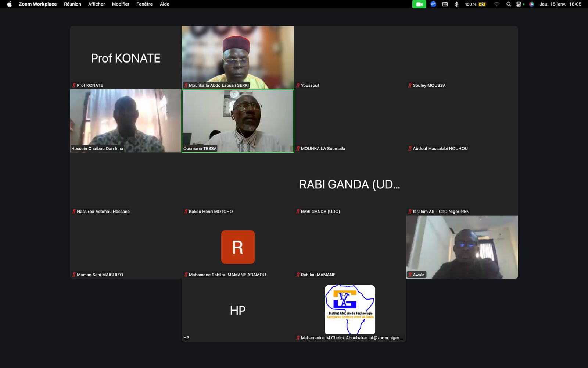This screenshot has height=368, width=588.
Task: Open the Aide menu
Action: tap(165, 4)
